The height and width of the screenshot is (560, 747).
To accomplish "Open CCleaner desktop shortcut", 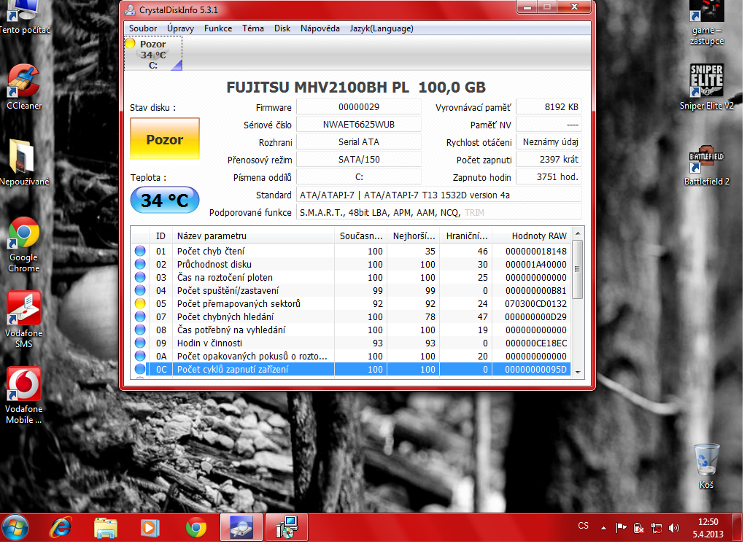I will pos(24,87).
